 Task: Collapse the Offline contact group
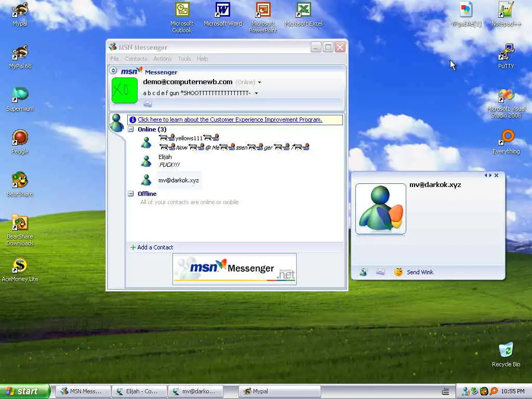131,194
